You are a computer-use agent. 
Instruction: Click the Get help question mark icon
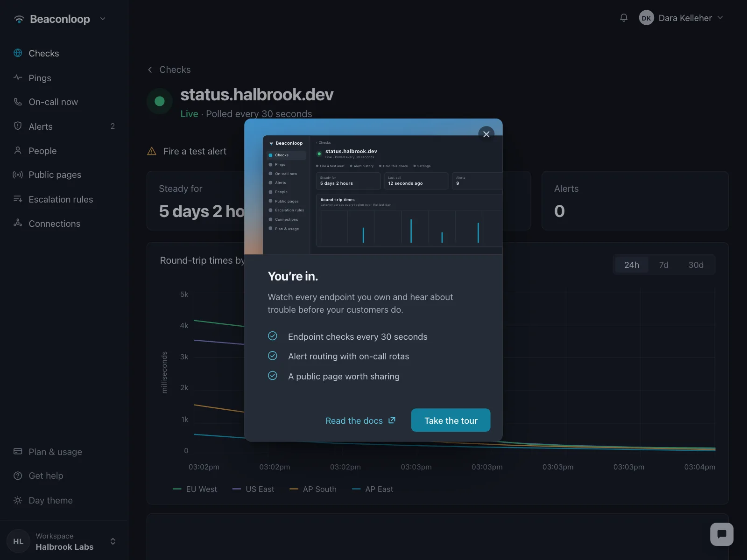18,476
